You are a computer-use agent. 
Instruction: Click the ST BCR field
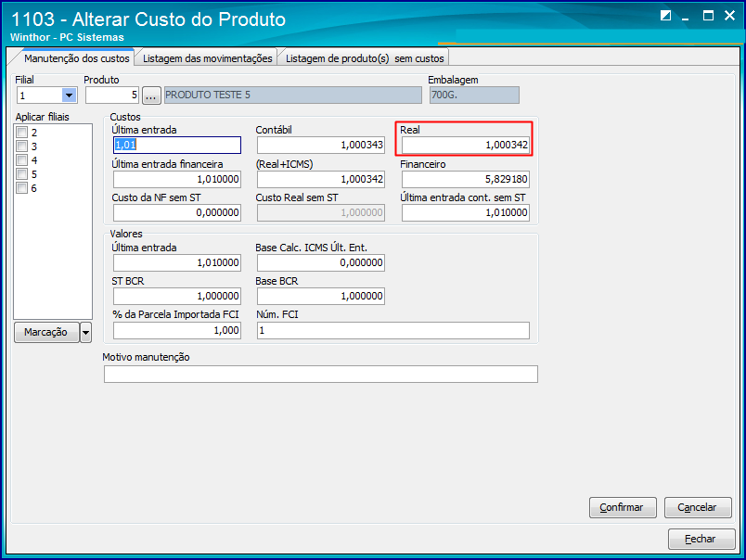point(177,296)
